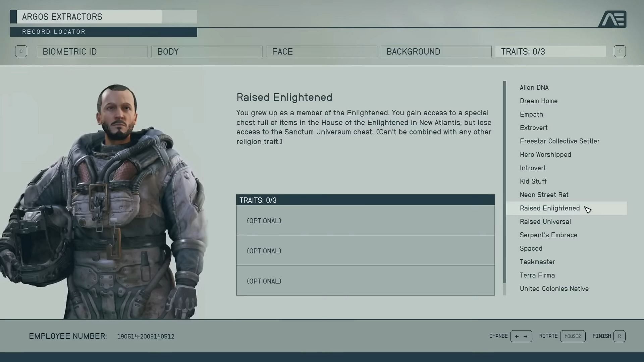The width and height of the screenshot is (644, 362).
Task: Select the Spaced trait option
Action: pyautogui.click(x=531, y=248)
